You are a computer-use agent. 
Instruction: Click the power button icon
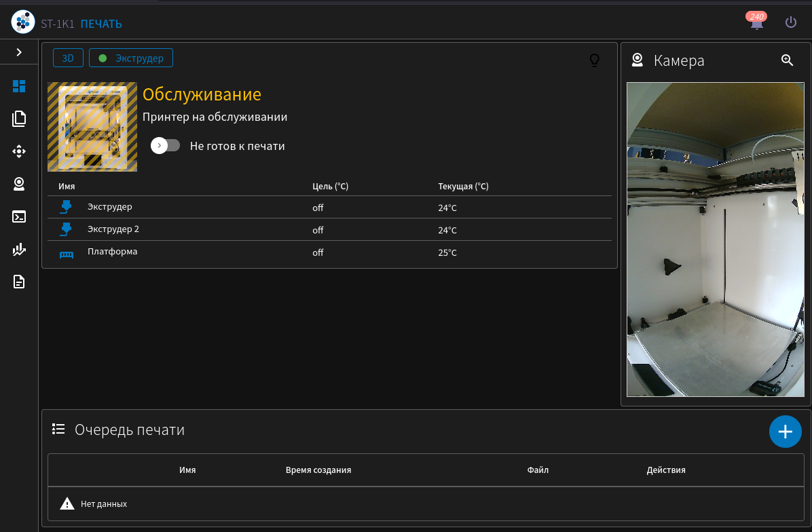[x=790, y=22]
